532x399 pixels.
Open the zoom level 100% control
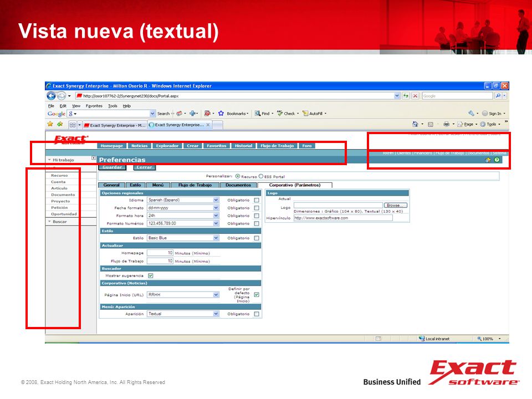pyautogui.click(x=489, y=339)
